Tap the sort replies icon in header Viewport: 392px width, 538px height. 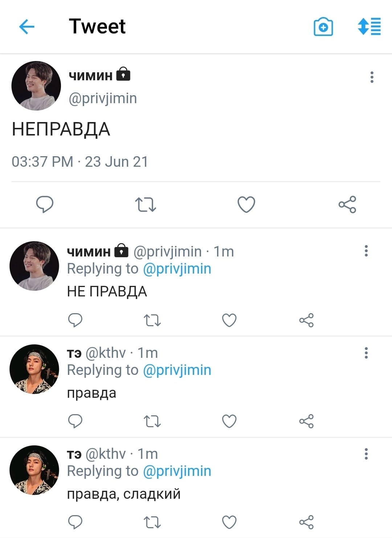tap(369, 27)
